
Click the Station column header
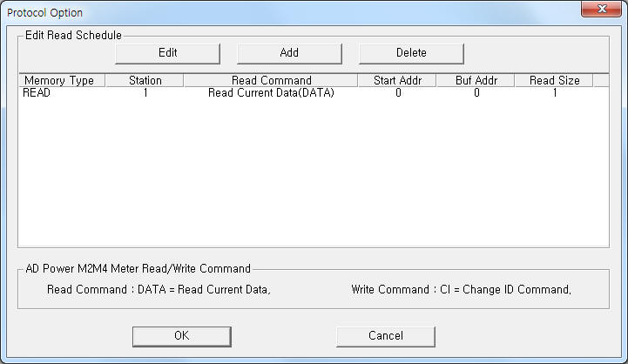(145, 80)
